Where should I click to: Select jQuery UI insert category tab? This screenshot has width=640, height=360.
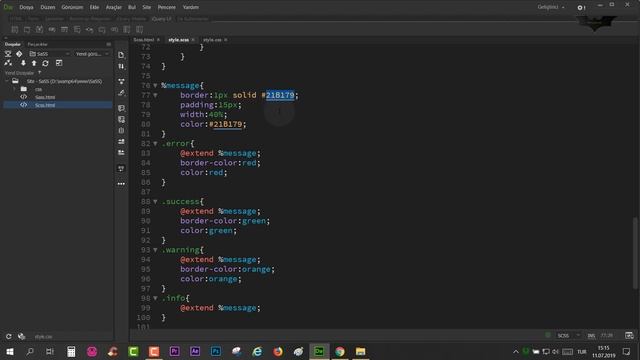coord(162,19)
